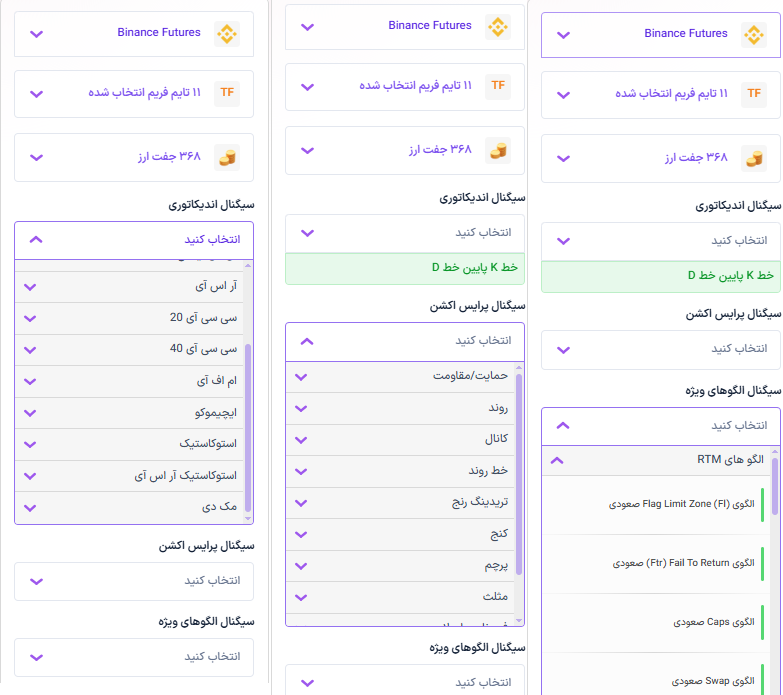Click the Binance logo icon in the middle panel
Screen dimensions: 783x695
498,27
